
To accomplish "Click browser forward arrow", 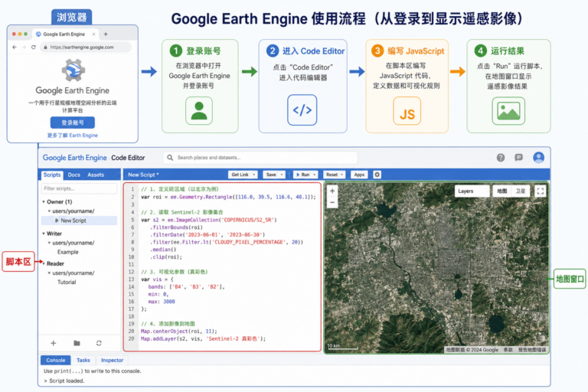I will (x=24, y=47).
